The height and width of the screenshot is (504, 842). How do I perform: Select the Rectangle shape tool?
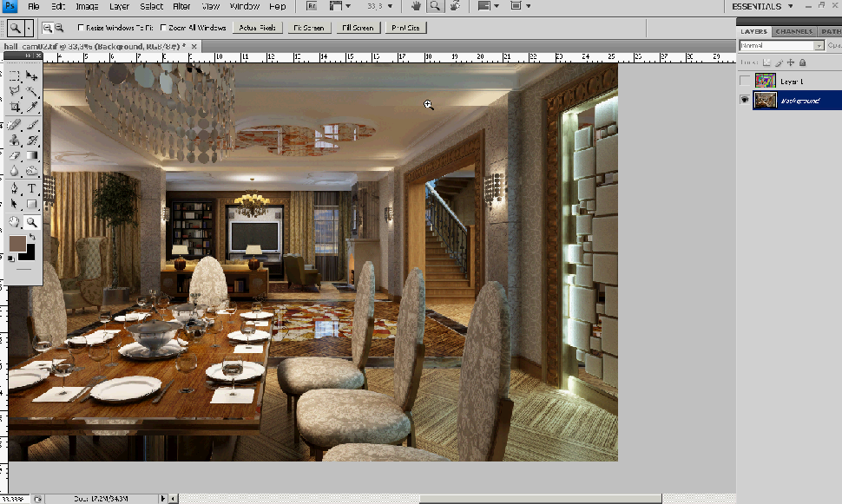31,204
